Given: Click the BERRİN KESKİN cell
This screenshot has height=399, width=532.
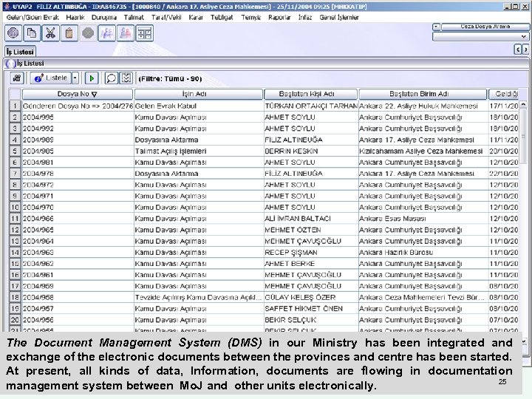Looking at the screenshot, I should tap(311, 151).
